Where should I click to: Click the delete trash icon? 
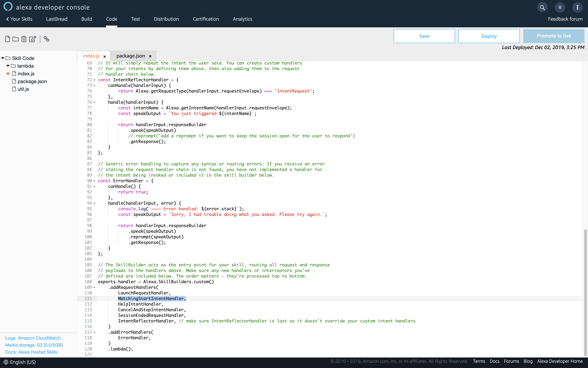point(24,39)
